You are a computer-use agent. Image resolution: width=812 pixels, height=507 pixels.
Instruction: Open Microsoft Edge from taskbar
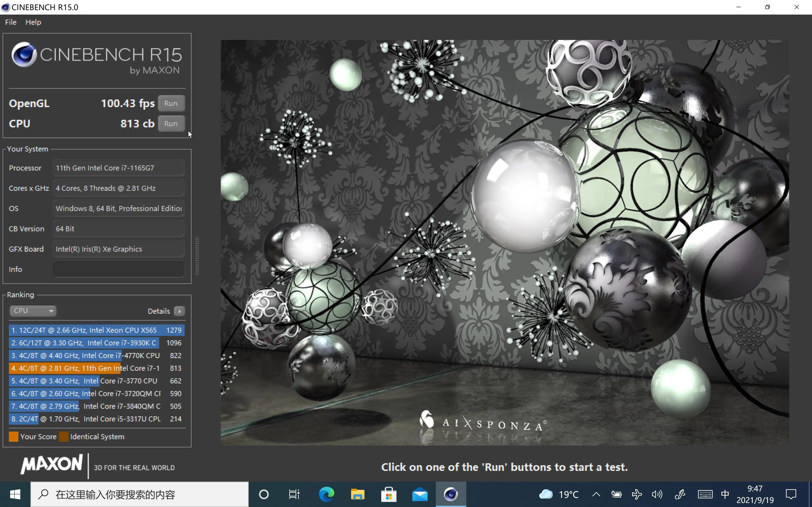tap(326, 494)
